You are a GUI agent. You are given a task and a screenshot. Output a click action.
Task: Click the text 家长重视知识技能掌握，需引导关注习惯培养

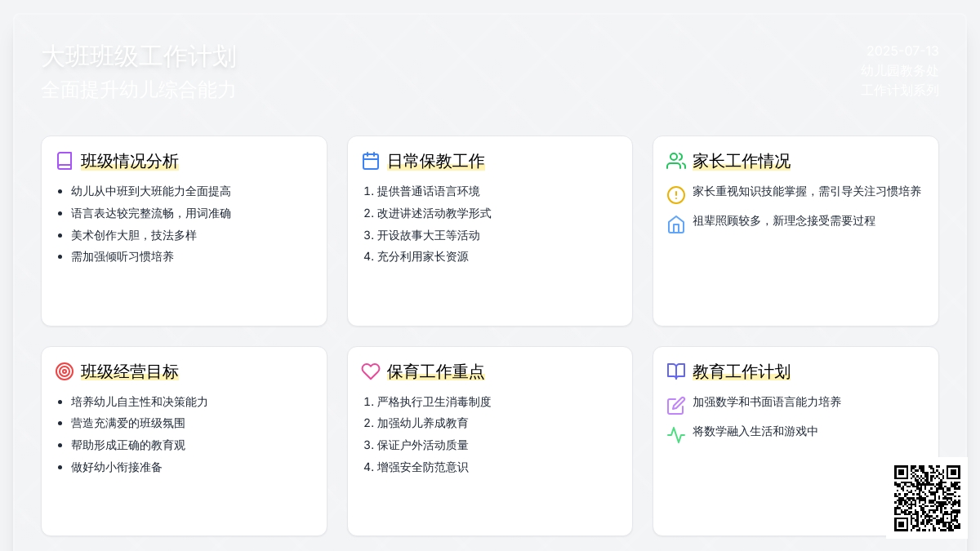click(807, 191)
